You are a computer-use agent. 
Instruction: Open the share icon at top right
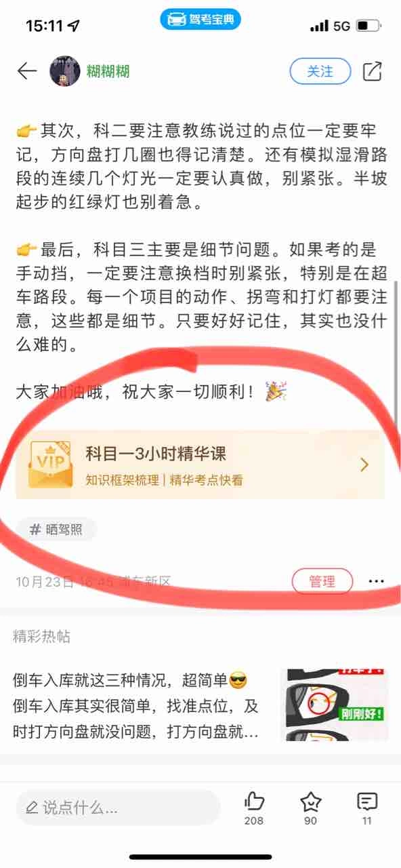(x=373, y=71)
